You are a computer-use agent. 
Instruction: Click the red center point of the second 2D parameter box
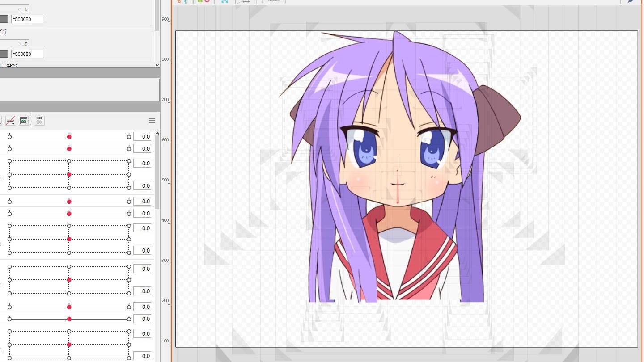click(x=69, y=239)
